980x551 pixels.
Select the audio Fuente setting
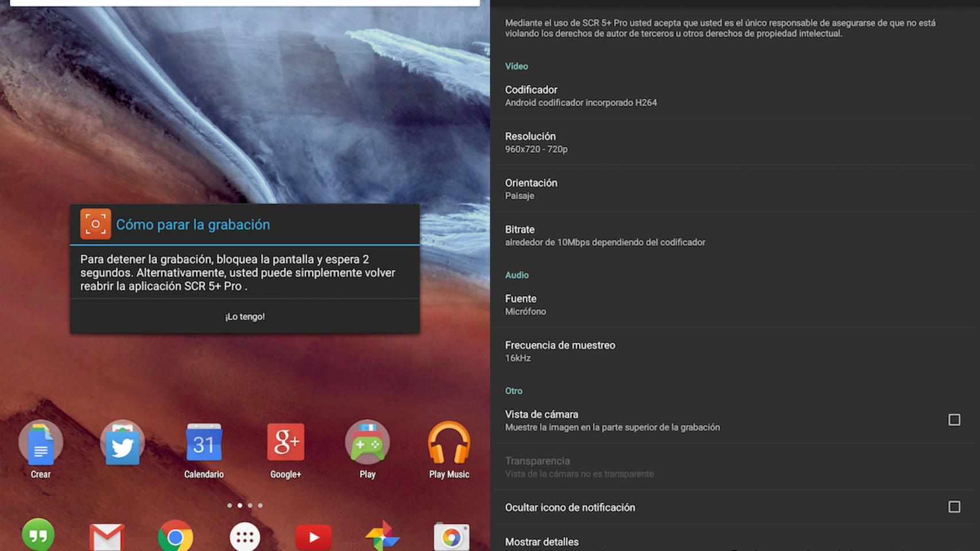735,305
